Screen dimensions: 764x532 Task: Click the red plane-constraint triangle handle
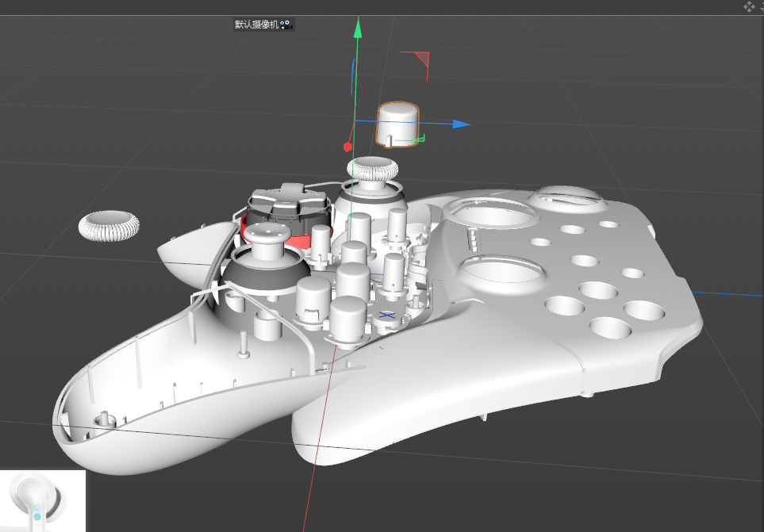coord(422,59)
